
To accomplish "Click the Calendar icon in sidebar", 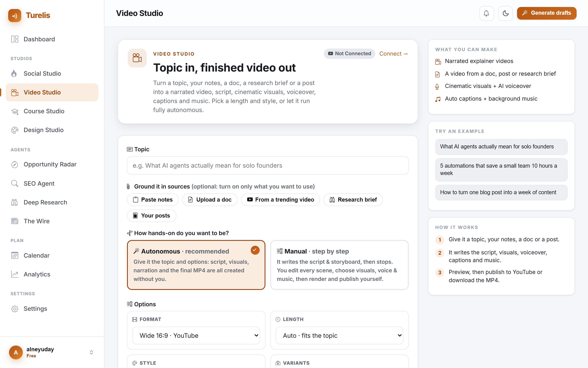I will click(x=14, y=256).
